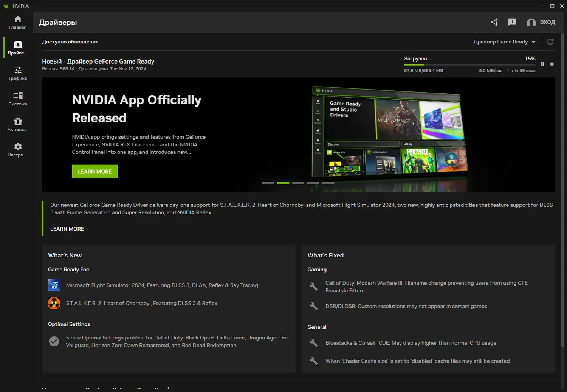Close the NVIDIA app window
The width and height of the screenshot is (567, 392).
(x=562, y=6)
